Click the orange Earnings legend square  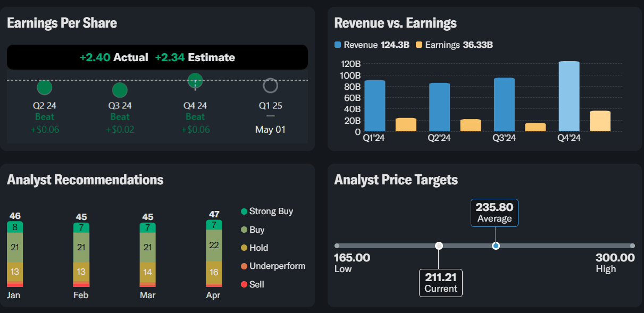(419, 45)
